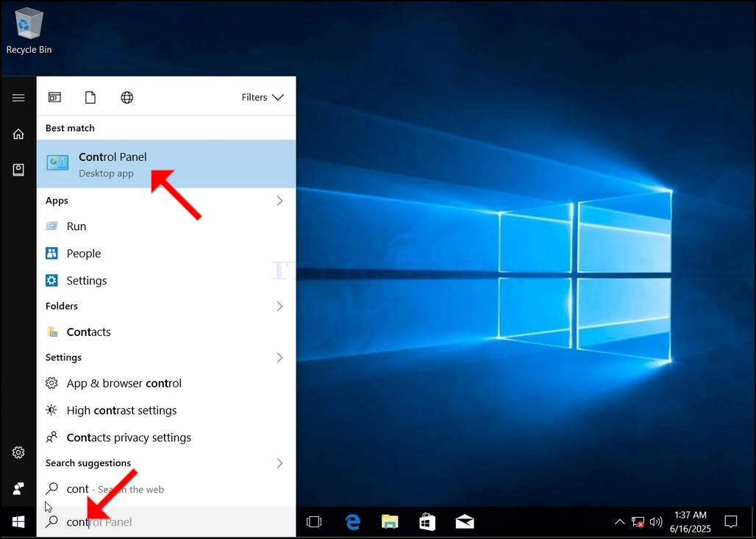This screenshot has width=756, height=539.
Task: Expand the Apps results category
Action: [279, 201]
